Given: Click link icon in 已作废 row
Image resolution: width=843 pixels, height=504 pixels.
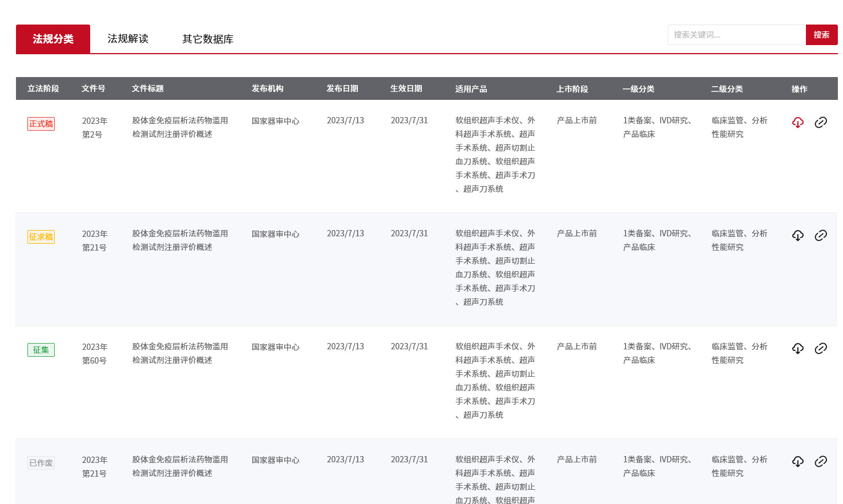Looking at the screenshot, I should [820, 461].
